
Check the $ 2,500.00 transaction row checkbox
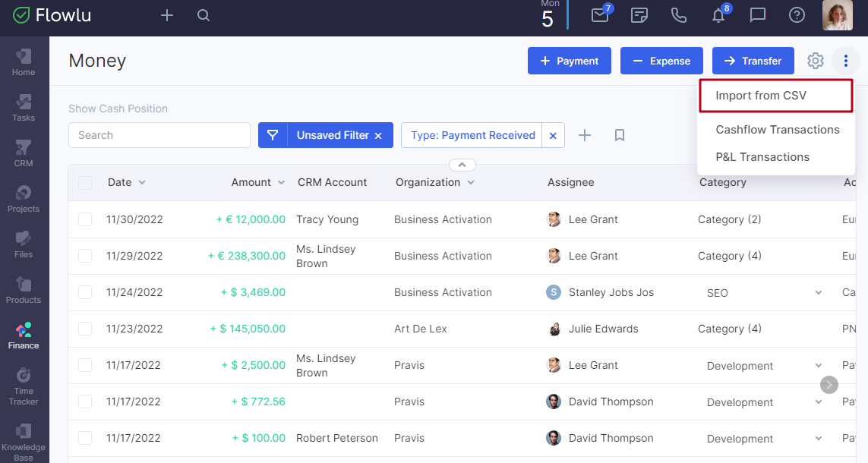(x=85, y=365)
